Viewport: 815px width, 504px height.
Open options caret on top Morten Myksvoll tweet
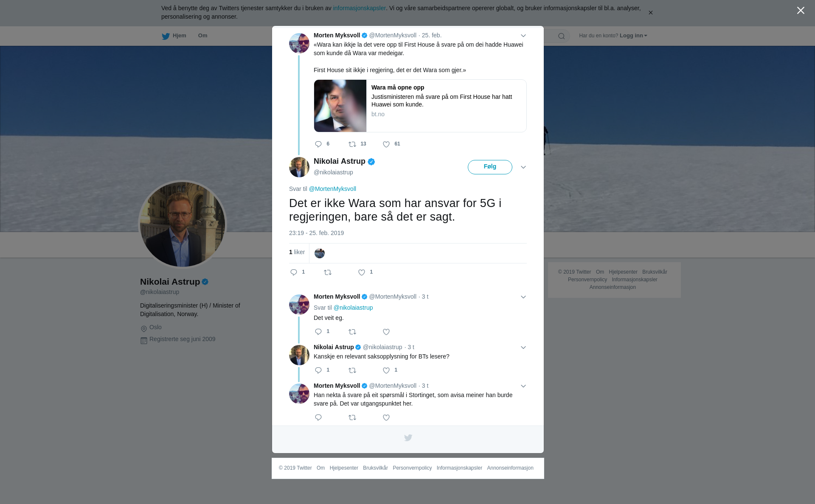tap(523, 36)
